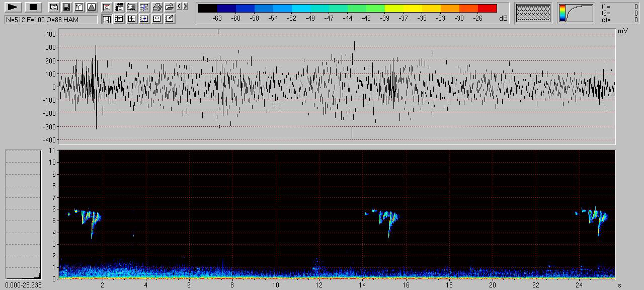The image size is (644, 290).
Task: Toggle the pressed vertical columns cursor mode
Action: [x=107, y=19]
